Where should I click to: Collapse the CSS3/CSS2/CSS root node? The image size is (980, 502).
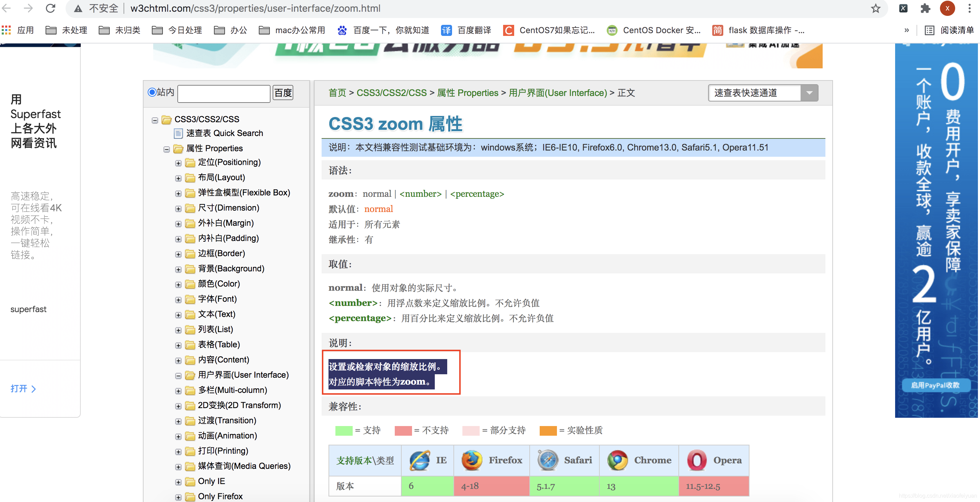tap(155, 120)
